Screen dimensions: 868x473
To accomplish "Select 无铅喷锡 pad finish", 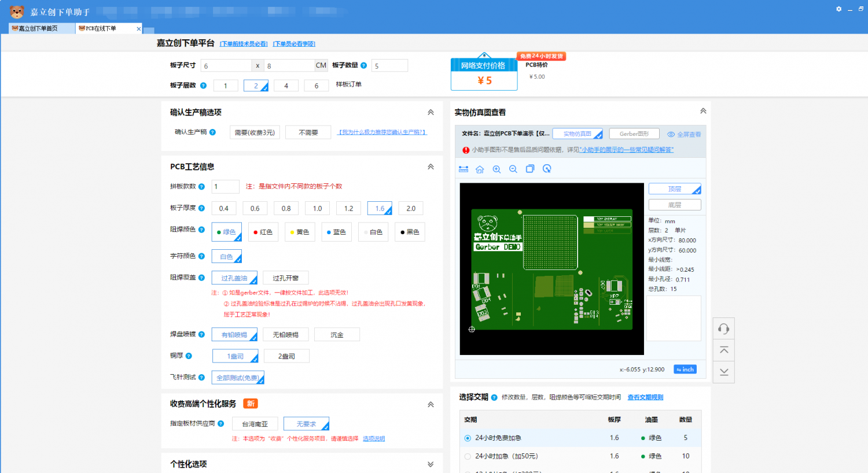I will (286, 335).
